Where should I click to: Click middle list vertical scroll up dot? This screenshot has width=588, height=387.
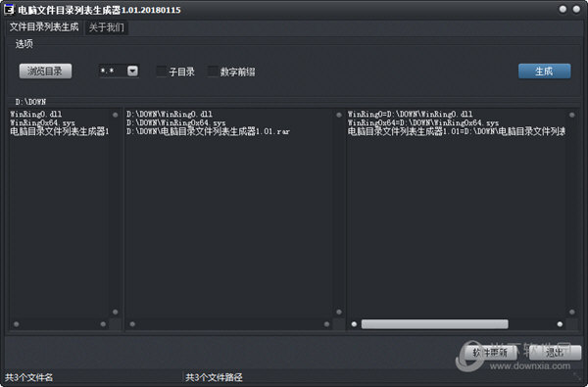point(339,115)
